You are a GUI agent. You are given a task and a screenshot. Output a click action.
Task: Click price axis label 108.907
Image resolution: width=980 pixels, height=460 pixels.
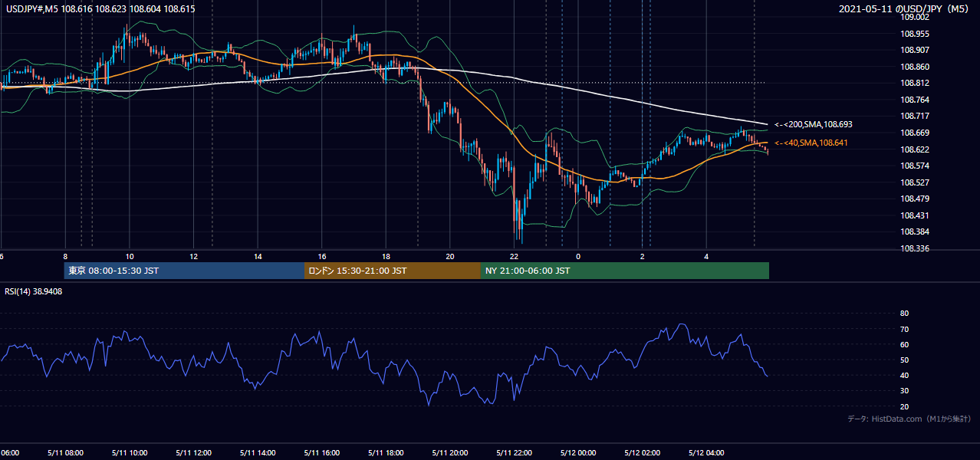[x=916, y=51]
